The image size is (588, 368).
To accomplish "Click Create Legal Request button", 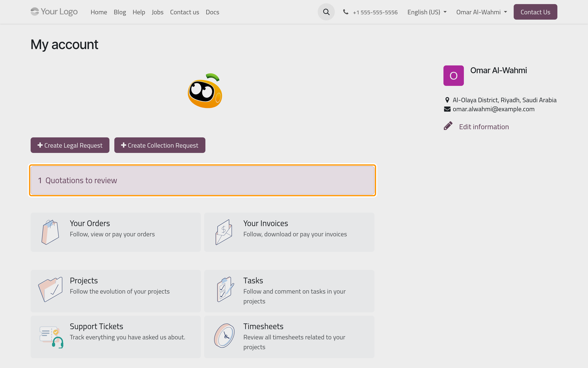I will (70, 145).
